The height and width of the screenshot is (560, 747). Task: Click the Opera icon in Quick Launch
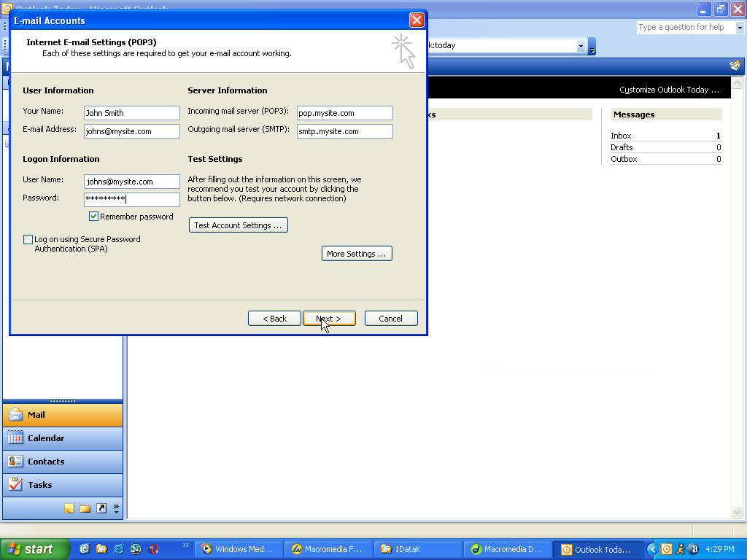point(153,549)
